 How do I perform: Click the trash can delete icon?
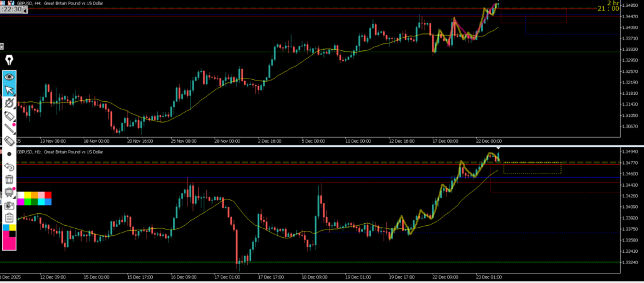9,179
